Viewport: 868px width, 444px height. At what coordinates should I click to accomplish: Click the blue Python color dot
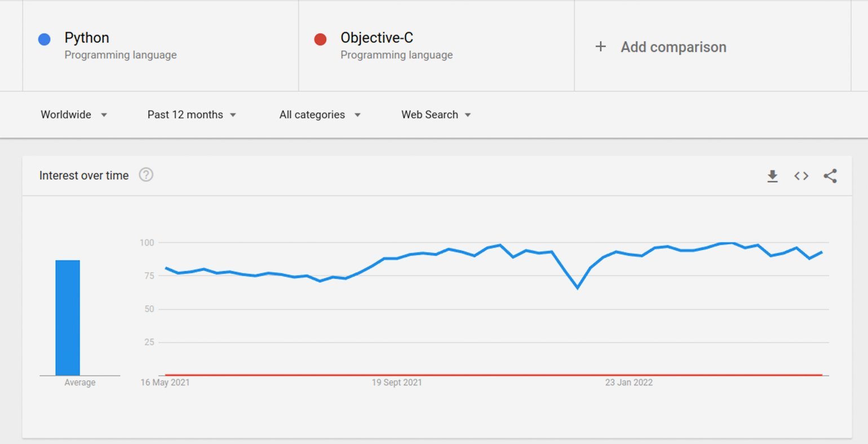(44, 39)
